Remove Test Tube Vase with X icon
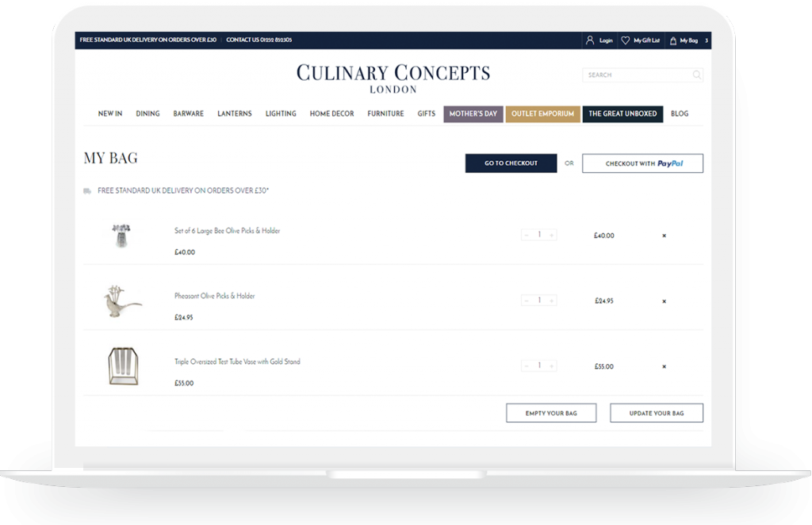The image size is (812, 525). (x=664, y=366)
